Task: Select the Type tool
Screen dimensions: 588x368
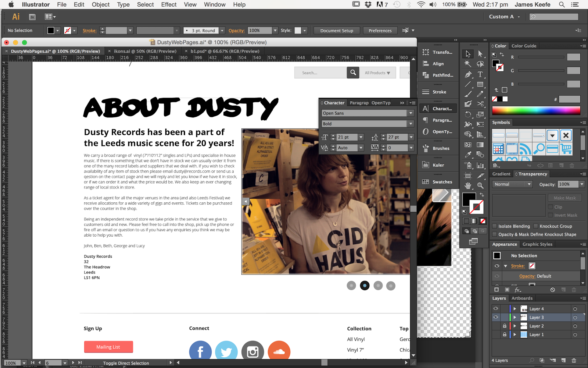Action: (x=480, y=74)
